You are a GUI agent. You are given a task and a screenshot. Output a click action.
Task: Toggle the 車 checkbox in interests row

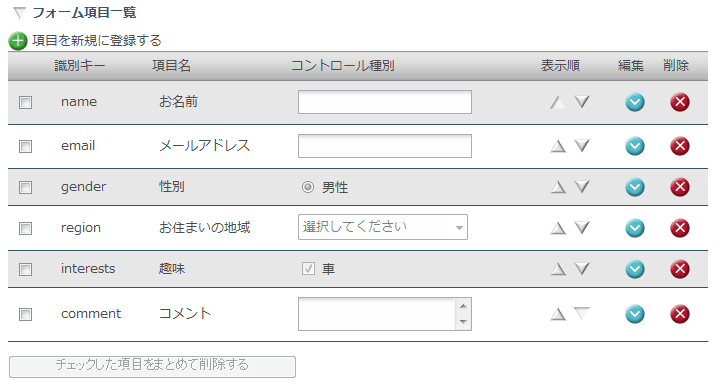(x=308, y=268)
